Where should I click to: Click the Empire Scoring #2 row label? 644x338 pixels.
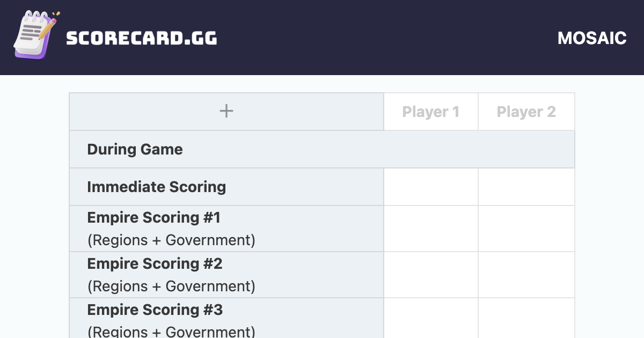tap(155, 264)
